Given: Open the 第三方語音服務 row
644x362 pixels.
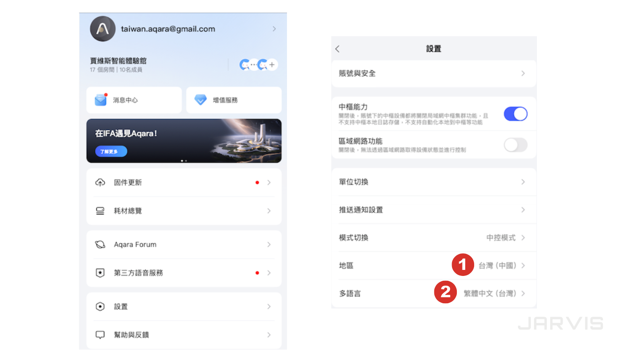Looking at the screenshot, I should click(184, 273).
